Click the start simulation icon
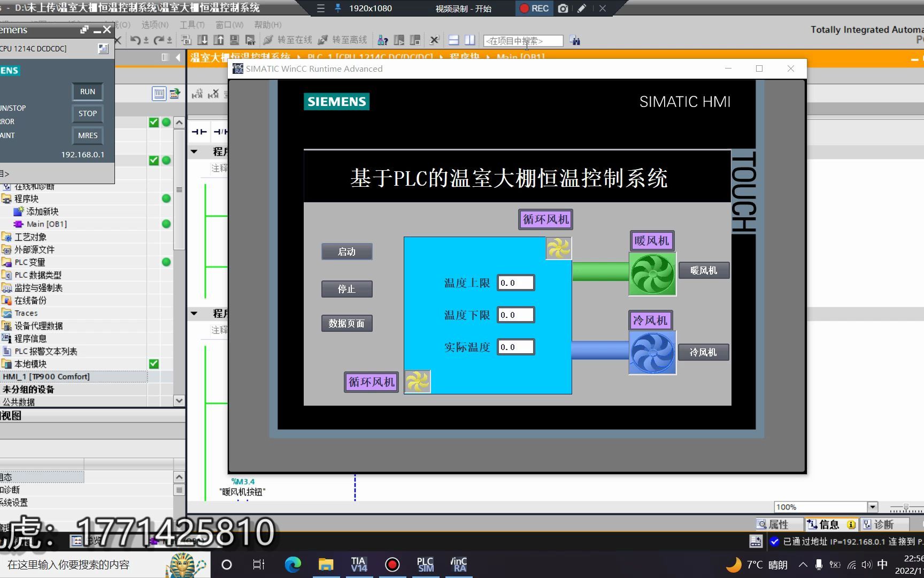924x578 pixels. (x=234, y=40)
